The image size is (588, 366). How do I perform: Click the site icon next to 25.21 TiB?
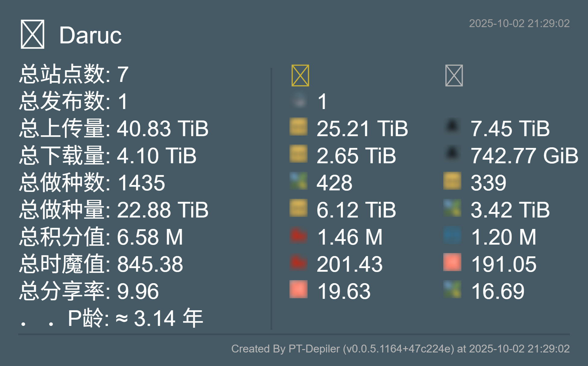[x=299, y=127]
